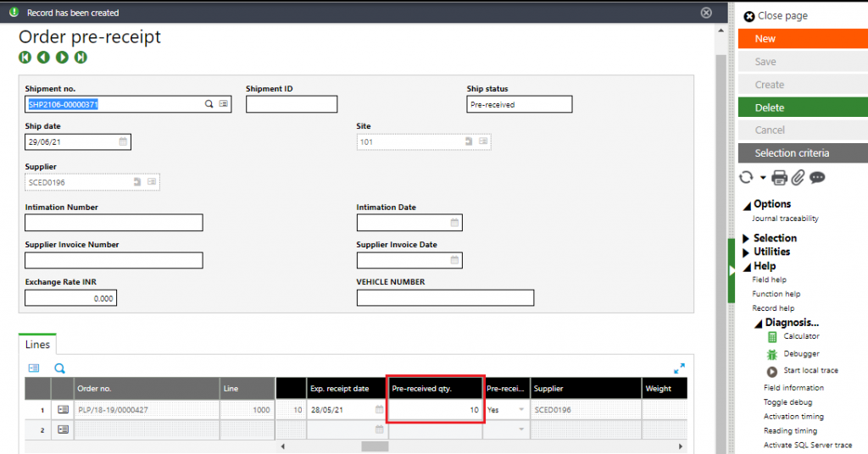
Task: Open the refresh options dropdown arrow
Action: pos(763,178)
